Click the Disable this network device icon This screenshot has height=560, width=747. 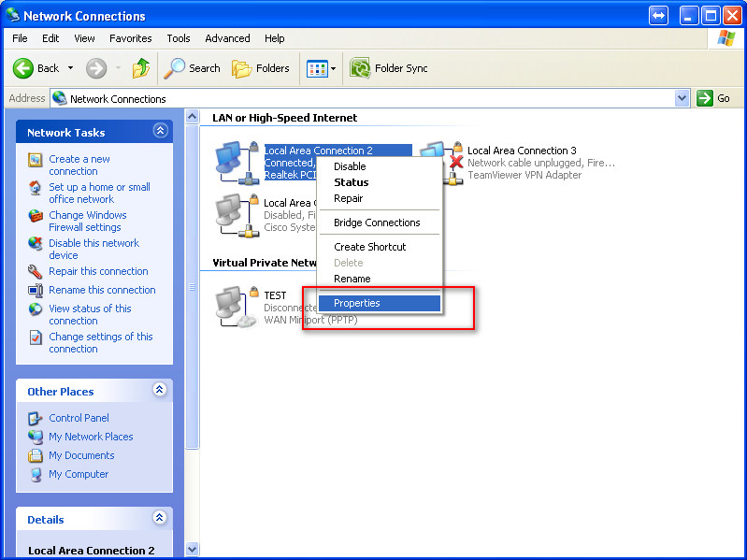point(36,244)
